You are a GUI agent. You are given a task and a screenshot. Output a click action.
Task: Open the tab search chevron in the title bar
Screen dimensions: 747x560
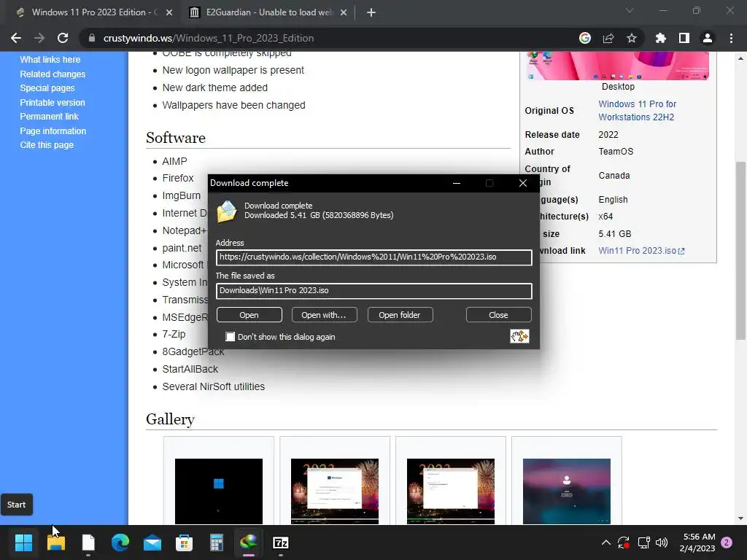click(x=630, y=10)
